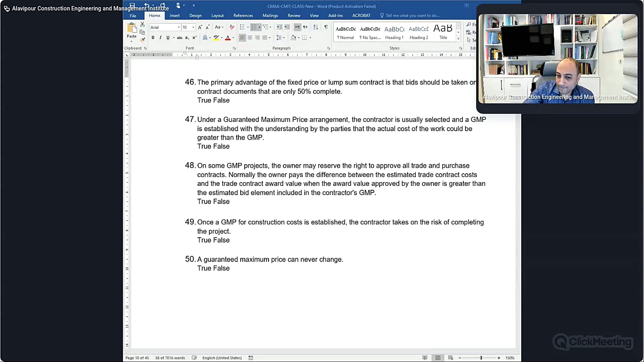Click the Superscript x² icon
The height and width of the screenshot is (362, 644).
(x=195, y=38)
